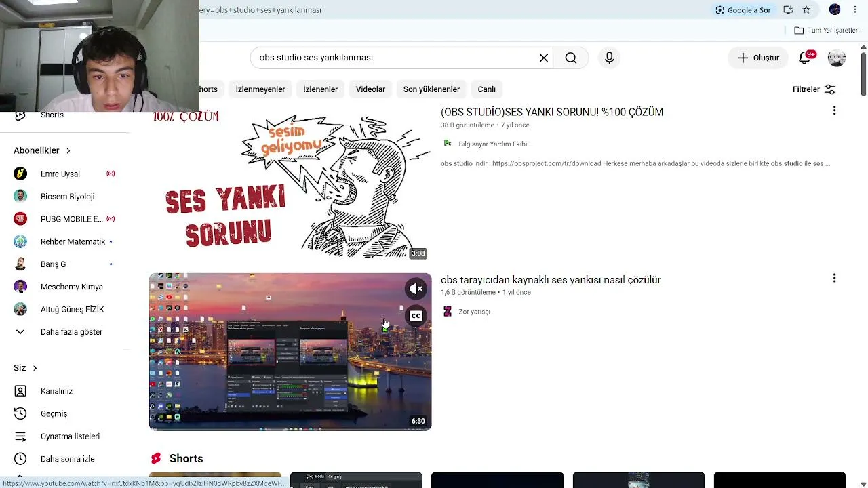Image resolution: width=868 pixels, height=488 pixels.
Task: Open the Filtreler filter options
Action: pos(814,89)
